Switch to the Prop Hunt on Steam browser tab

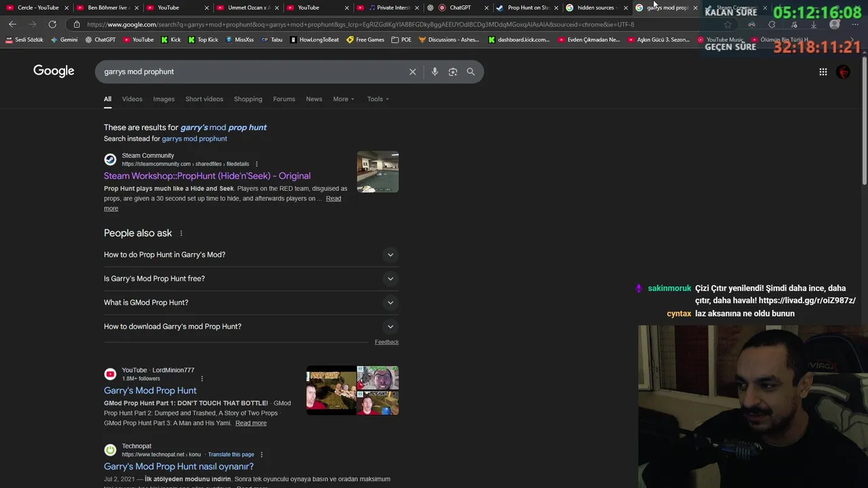click(x=526, y=7)
